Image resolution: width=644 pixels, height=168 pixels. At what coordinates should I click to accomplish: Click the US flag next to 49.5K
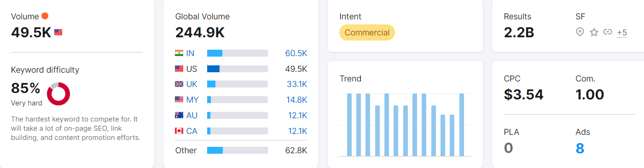pyautogui.click(x=58, y=32)
